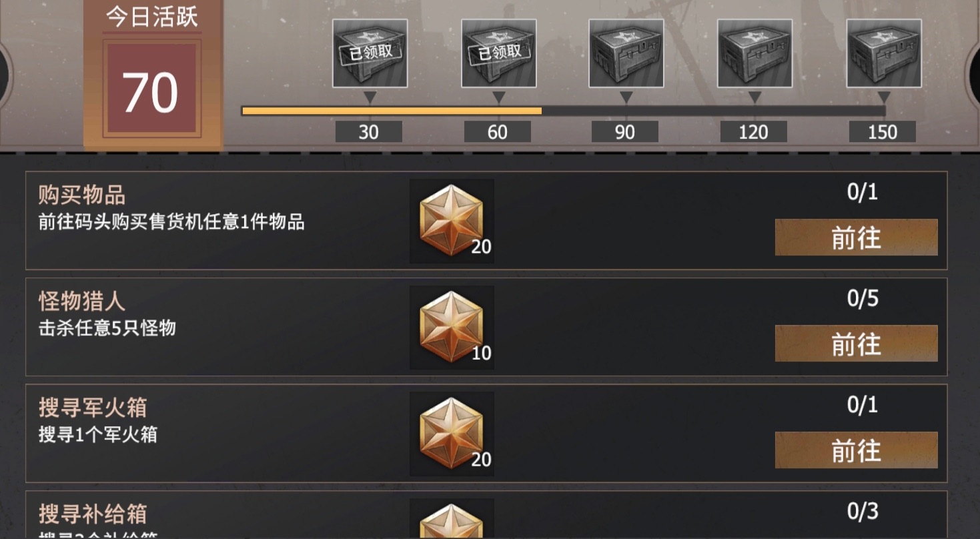Click 前往 button for 搜寻军火箱 task
The width and height of the screenshot is (980, 539).
click(857, 450)
